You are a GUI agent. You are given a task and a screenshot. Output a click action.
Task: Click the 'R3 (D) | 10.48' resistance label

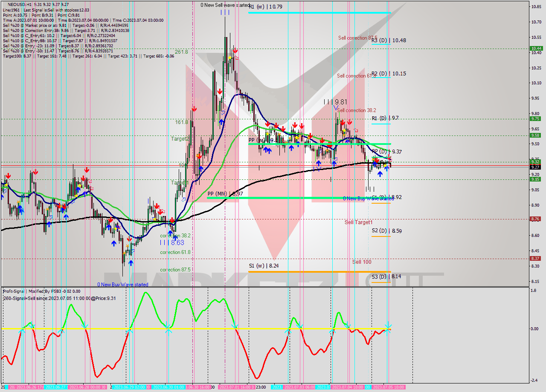[x=389, y=40]
